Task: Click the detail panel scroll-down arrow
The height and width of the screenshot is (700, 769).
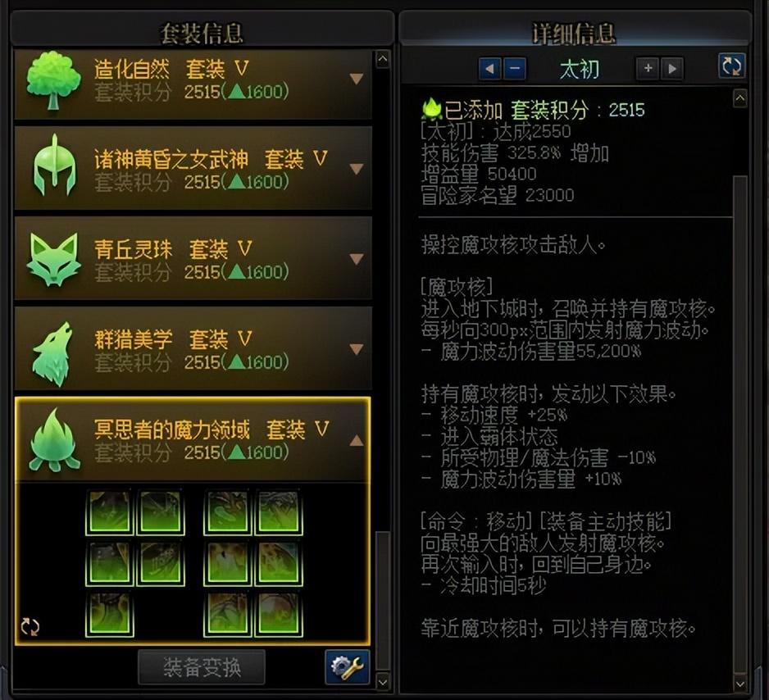Action: [739, 684]
